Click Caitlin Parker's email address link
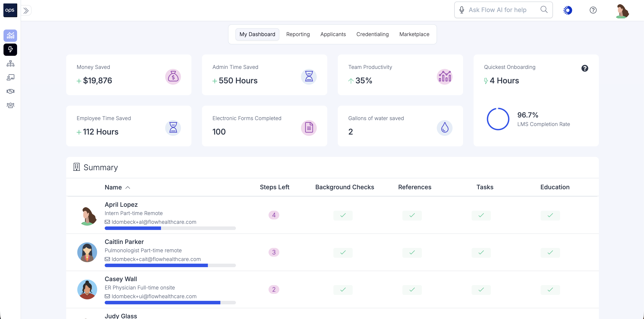 click(x=156, y=259)
